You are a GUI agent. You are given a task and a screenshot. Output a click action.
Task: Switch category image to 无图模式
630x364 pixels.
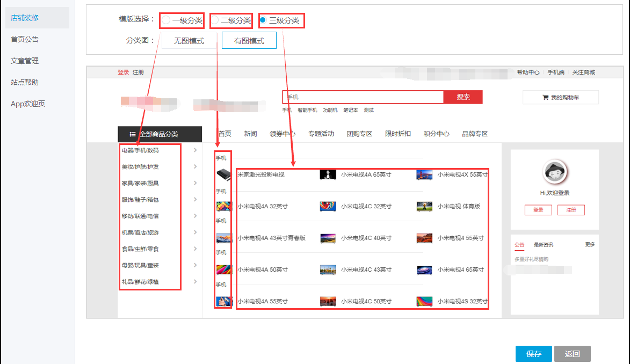(189, 41)
